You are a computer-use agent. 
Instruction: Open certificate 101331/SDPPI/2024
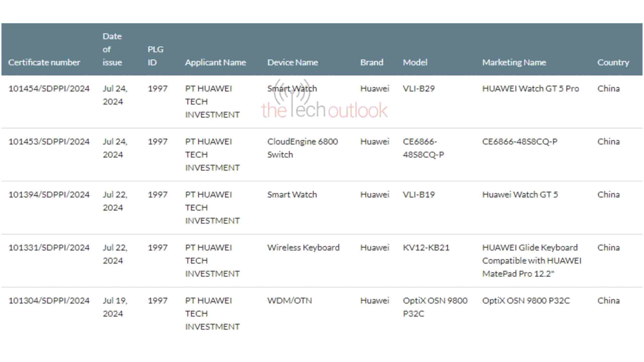coord(49,248)
